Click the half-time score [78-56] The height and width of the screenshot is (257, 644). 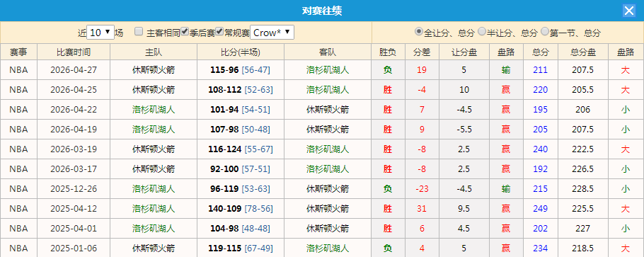259,208
